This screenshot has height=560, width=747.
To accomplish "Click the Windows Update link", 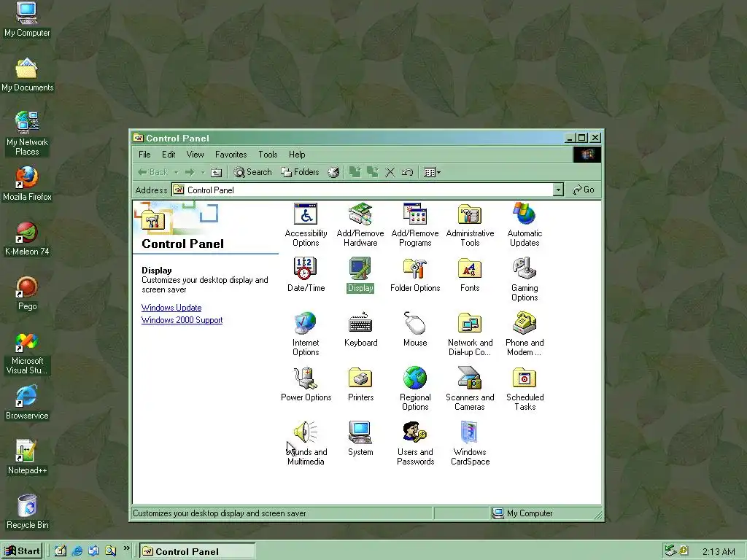I will pos(171,308).
